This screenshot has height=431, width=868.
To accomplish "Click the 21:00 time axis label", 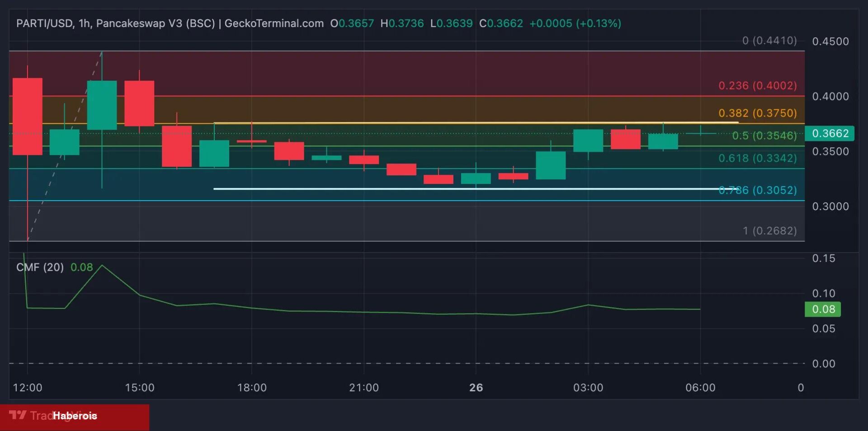I will click(x=364, y=388).
